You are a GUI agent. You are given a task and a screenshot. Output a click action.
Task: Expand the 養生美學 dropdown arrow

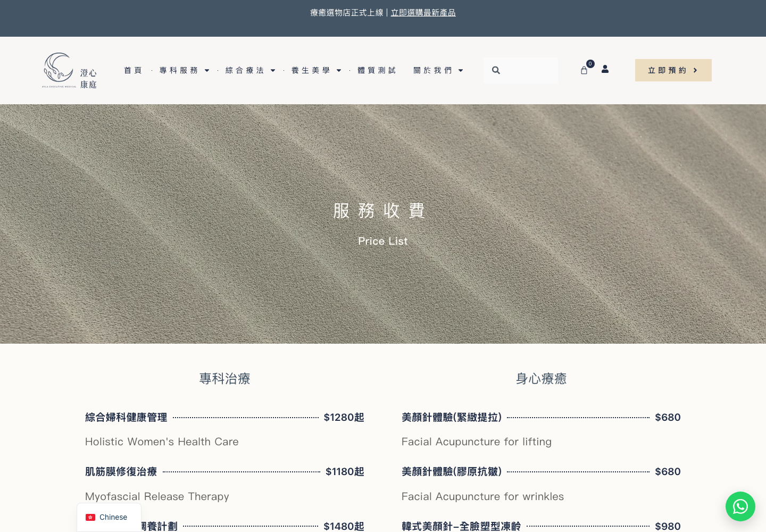(339, 70)
